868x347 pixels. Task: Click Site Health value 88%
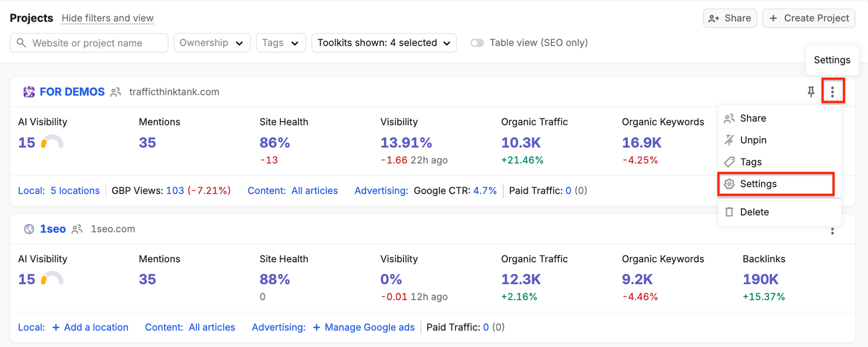click(x=275, y=279)
